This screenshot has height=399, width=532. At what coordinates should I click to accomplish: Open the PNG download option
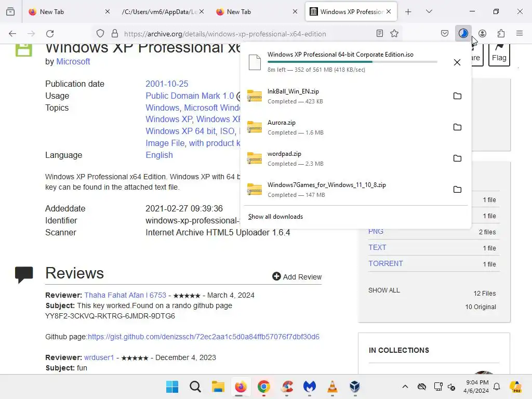click(376, 231)
